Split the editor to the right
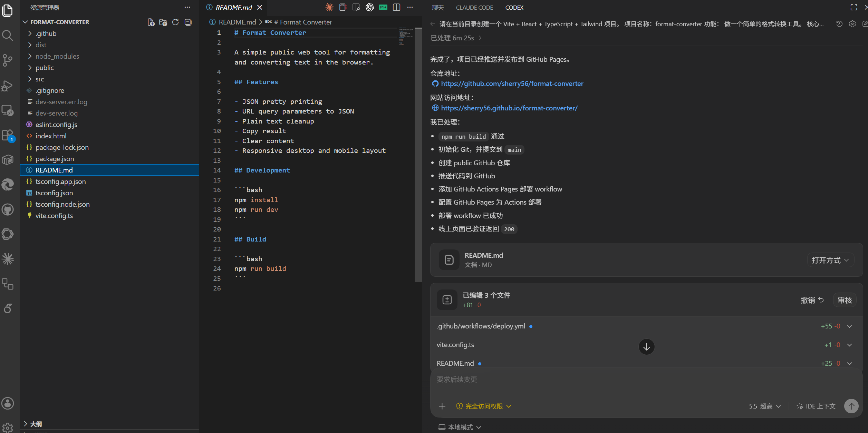 pyautogui.click(x=397, y=7)
